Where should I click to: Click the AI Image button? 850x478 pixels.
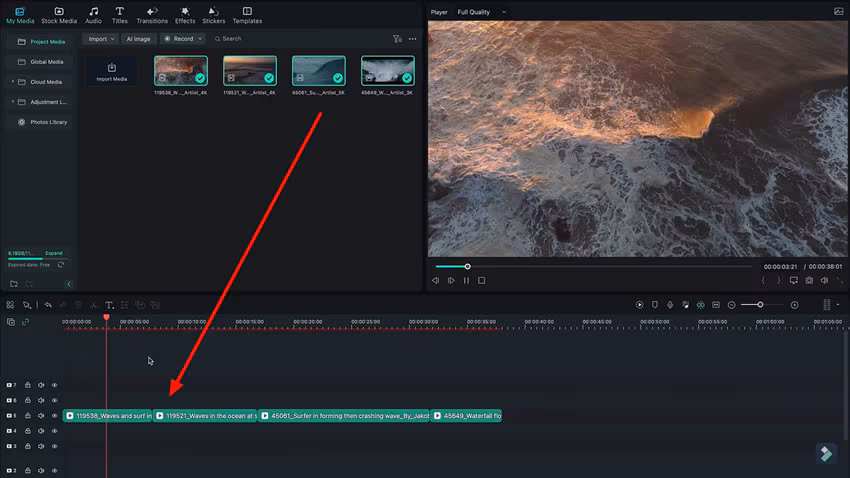[138, 39]
